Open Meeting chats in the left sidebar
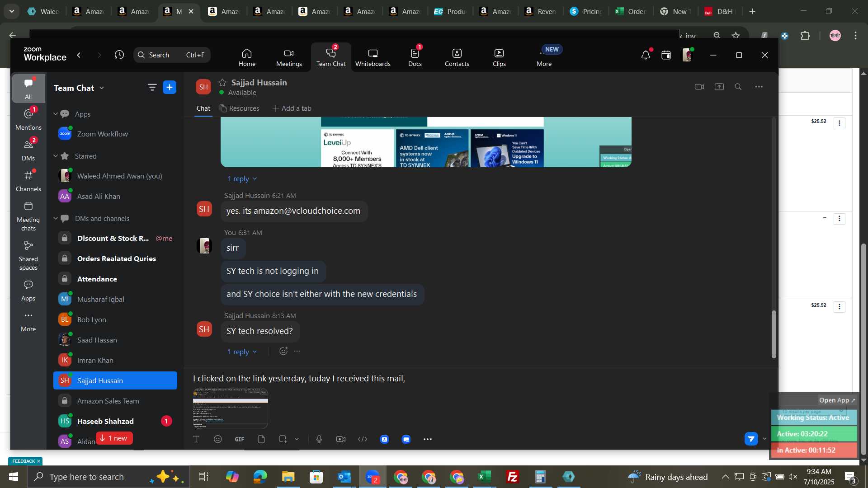The image size is (868, 488). [28, 216]
